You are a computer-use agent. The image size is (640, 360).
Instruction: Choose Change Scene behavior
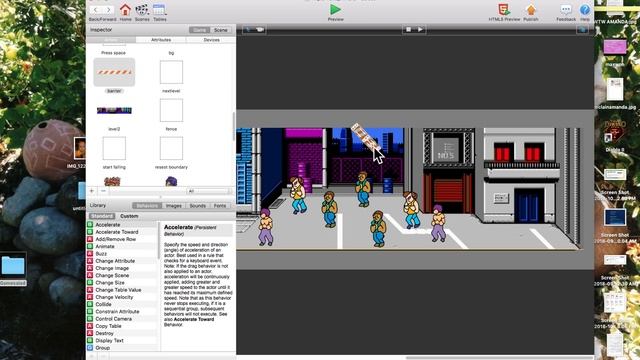click(112, 276)
